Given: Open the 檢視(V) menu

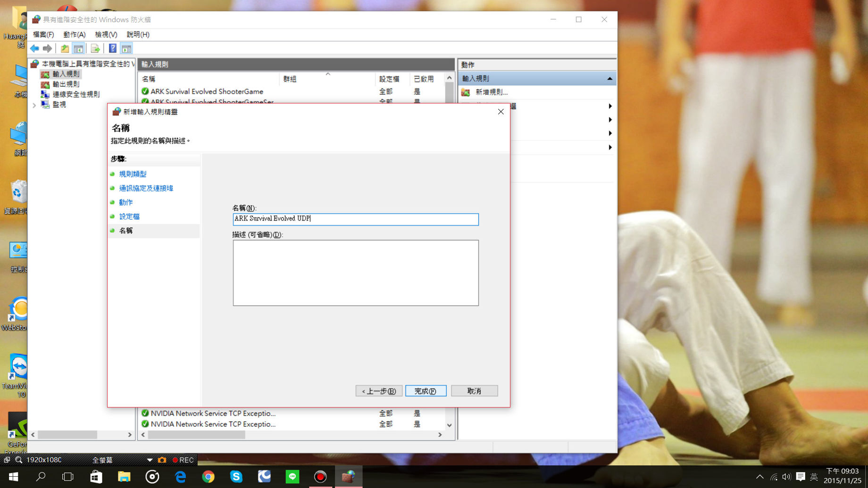Looking at the screenshot, I should coord(106,34).
